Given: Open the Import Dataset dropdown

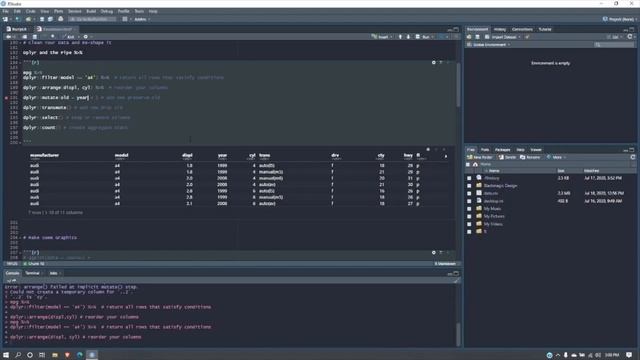Looking at the screenshot, I should 504,37.
